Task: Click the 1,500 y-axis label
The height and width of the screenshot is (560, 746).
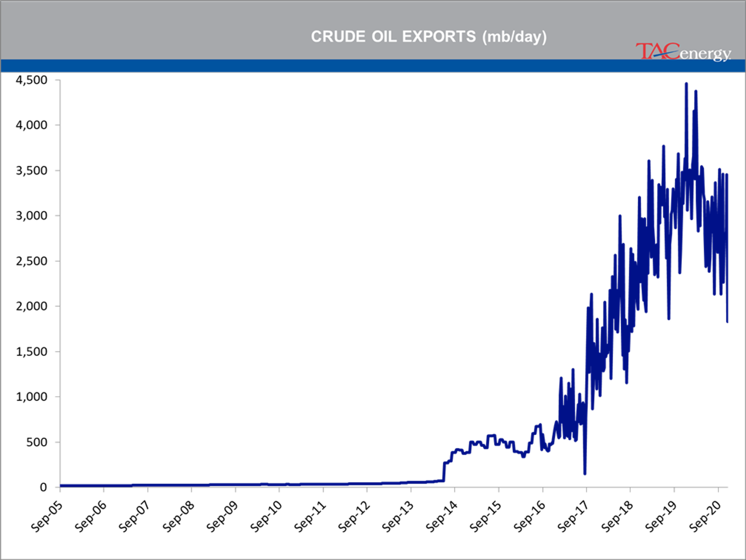Action: tap(32, 352)
